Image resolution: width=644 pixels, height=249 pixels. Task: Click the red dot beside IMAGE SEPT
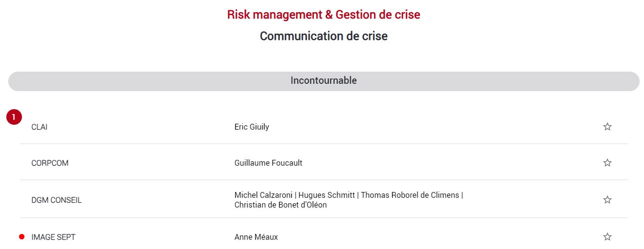[21, 237]
